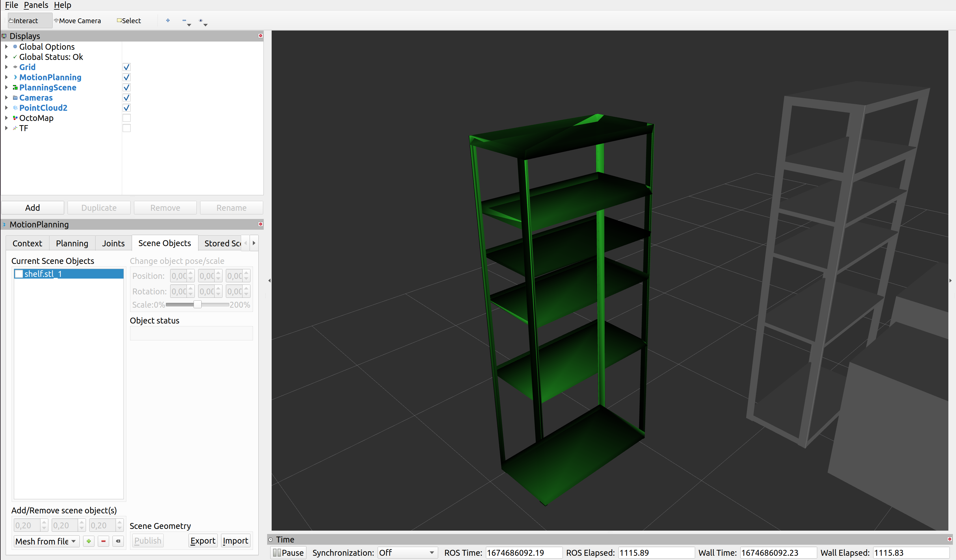
Task: Click the Duplicate display button
Action: (99, 208)
